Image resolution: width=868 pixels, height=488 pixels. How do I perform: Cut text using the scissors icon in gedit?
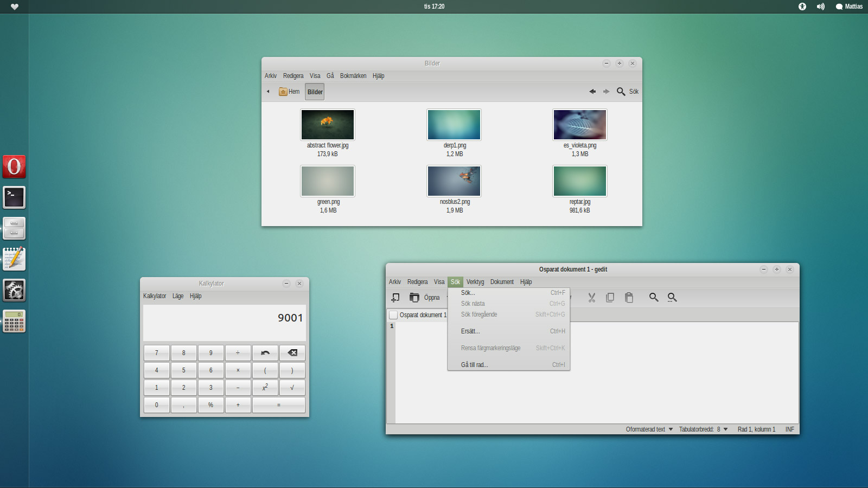[x=592, y=298]
